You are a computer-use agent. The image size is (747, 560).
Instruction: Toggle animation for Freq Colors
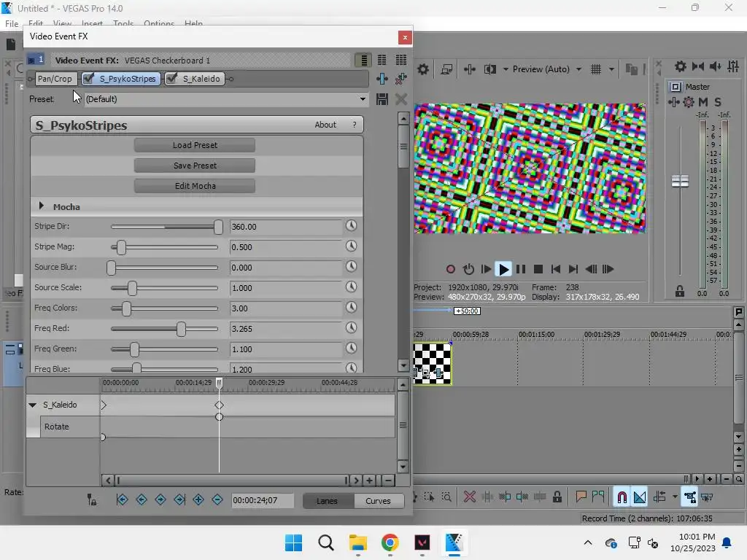(x=351, y=307)
